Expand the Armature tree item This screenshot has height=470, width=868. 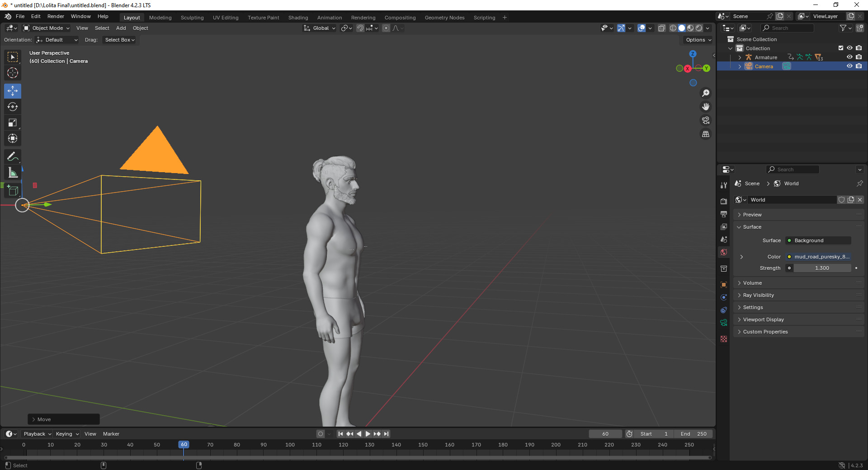click(740, 57)
